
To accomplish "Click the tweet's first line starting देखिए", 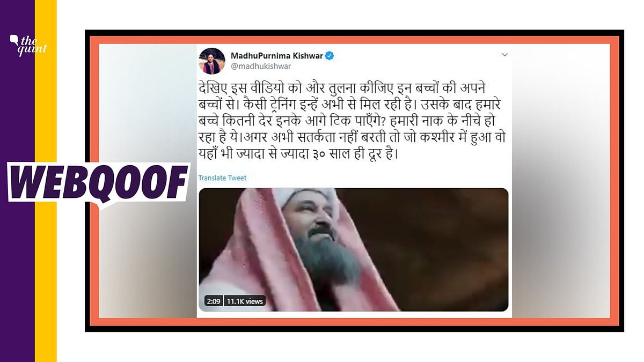I will [x=341, y=88].
